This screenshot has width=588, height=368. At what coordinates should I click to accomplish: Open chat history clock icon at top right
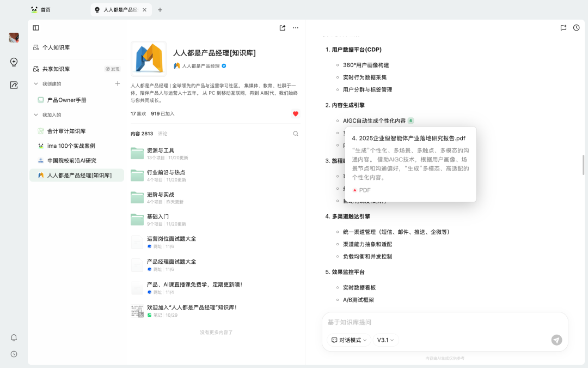click(x=577, y=28)
